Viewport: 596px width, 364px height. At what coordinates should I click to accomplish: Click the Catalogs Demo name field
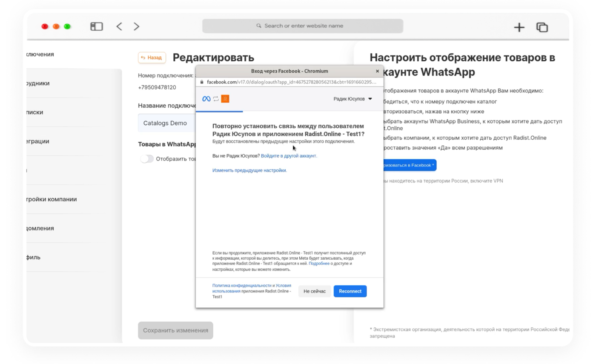[167, 123]
